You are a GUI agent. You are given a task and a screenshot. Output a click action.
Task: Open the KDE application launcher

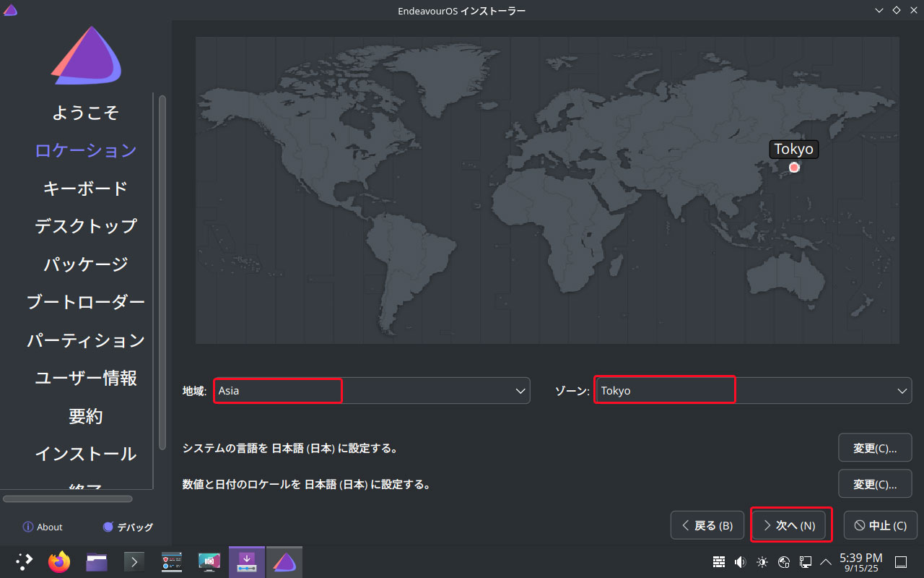[x=24, y=562]
